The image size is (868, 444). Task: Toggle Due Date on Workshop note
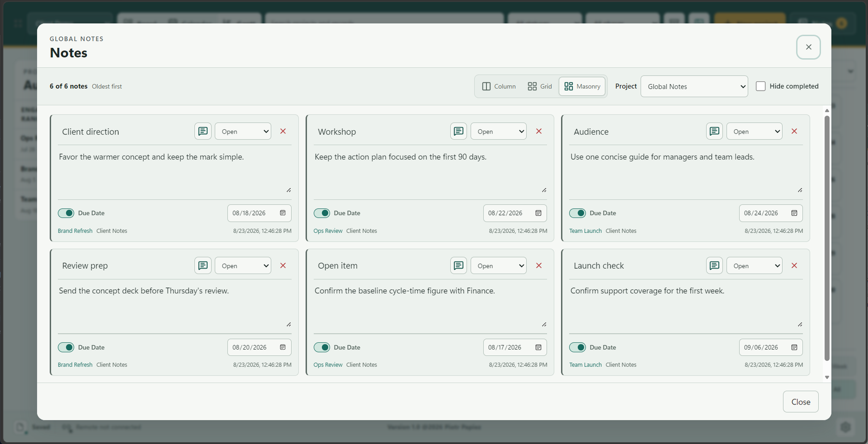322,213
